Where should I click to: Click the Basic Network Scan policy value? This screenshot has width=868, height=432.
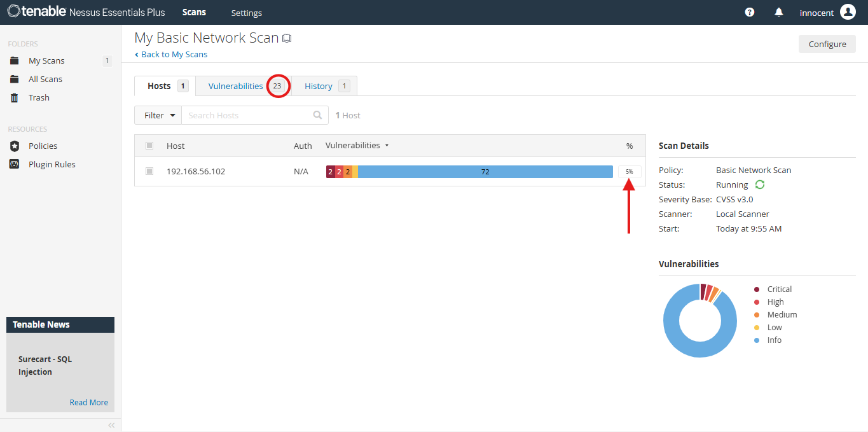point(754,171)
